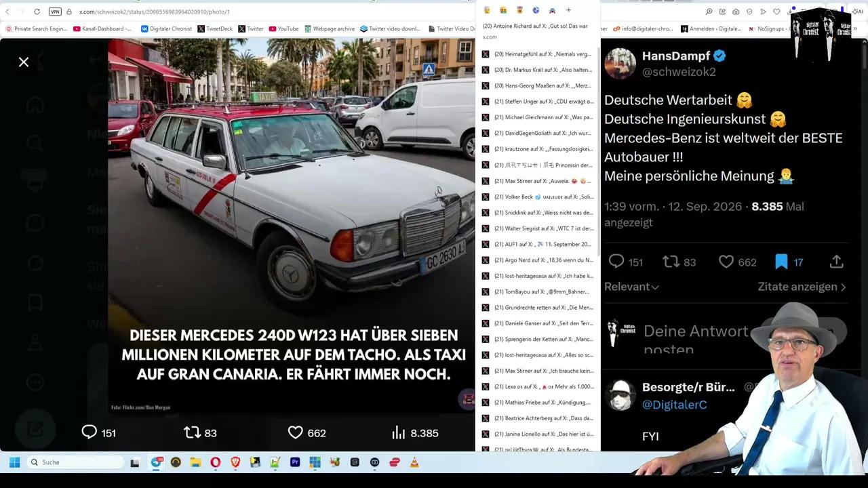Select the Heimatgefühl auf X tab
Screen dimensions: 868x488
[x=537, y=54]
